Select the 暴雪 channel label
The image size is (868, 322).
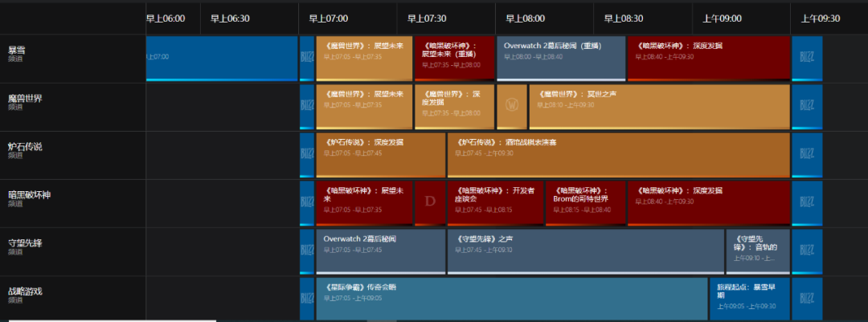(17, 51)
